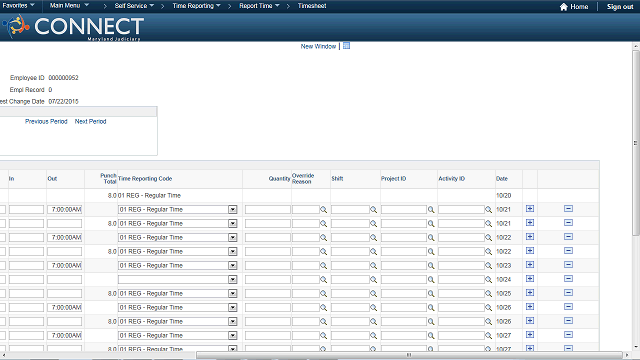Open Time Reporting Code dropdown on 10/27 row with 7:00:00AM
The image size is (640, 360).
click(x=232, y=335)
